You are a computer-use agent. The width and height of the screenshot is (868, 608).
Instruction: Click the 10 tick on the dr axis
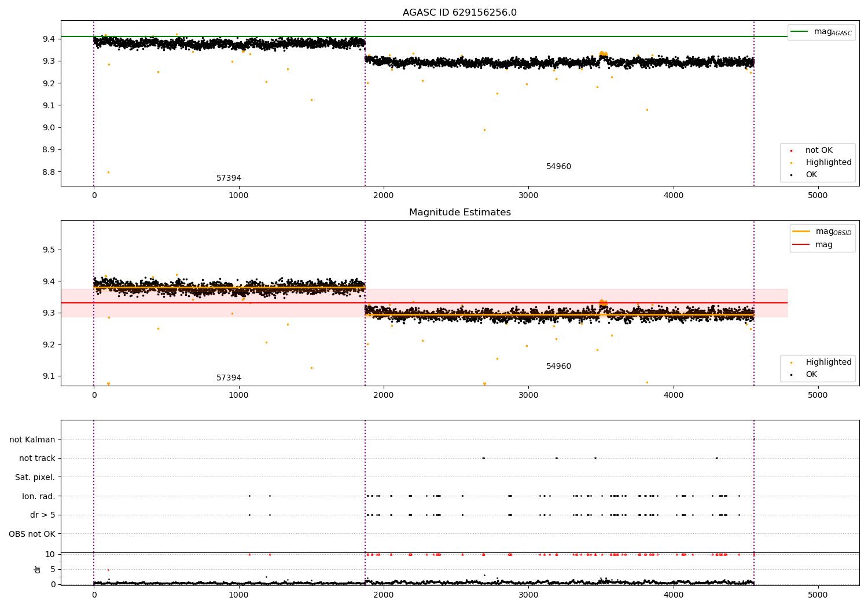coord(50,555)
